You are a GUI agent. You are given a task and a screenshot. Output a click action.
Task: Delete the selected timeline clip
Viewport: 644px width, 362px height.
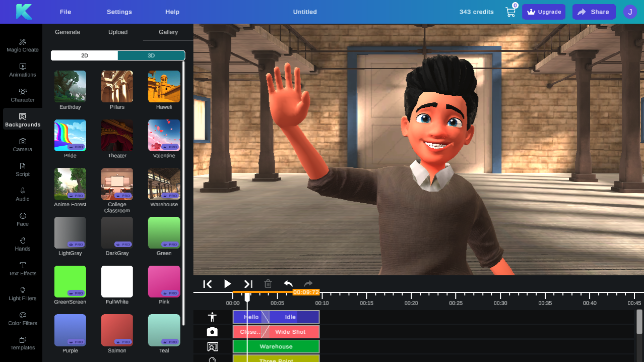pos(268,284)
